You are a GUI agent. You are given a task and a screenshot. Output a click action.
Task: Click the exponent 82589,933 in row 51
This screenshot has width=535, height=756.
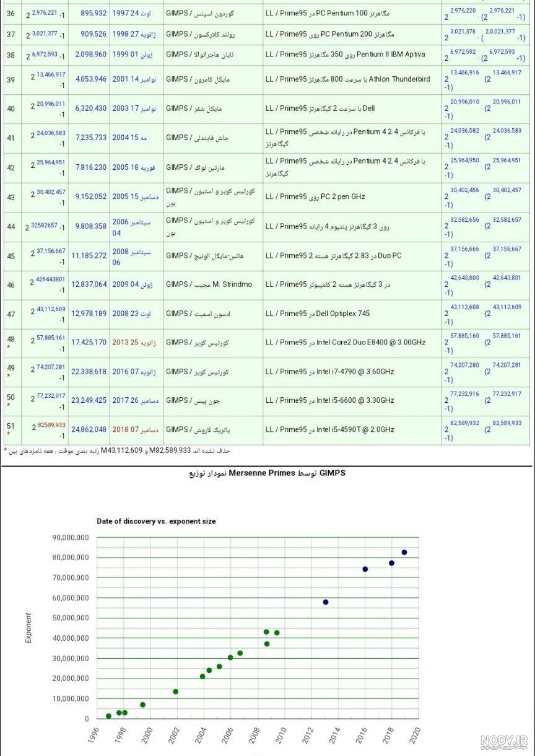point(51,425)
